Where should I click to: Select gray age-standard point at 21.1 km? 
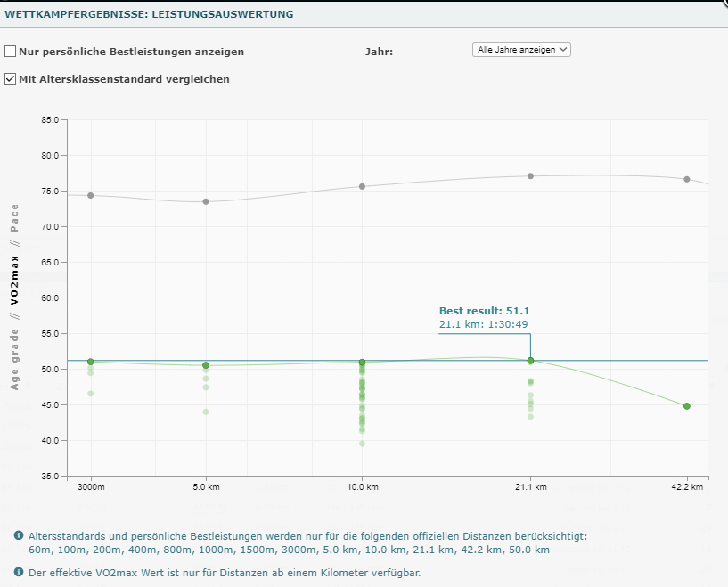pyautogui.click(x=531, y=175)
